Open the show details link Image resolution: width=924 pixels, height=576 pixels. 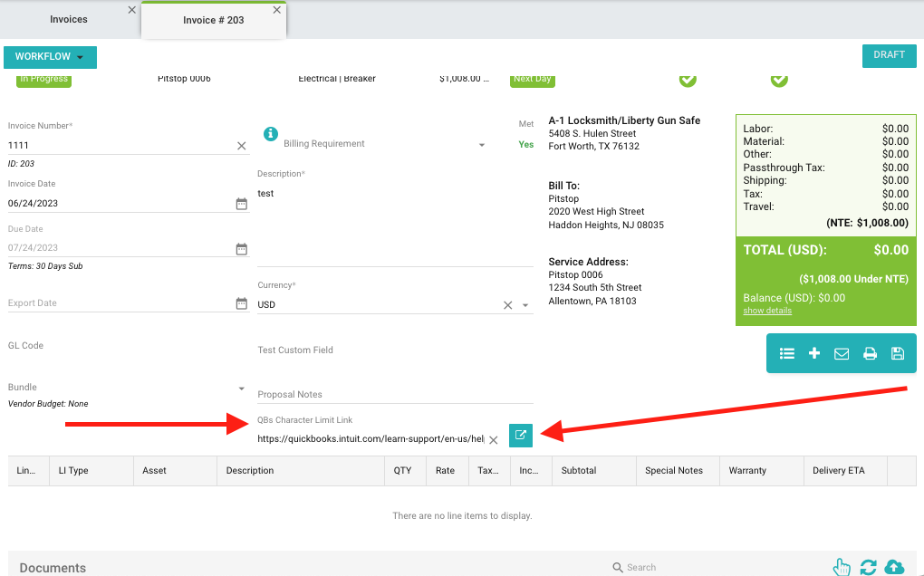point(766,311)
